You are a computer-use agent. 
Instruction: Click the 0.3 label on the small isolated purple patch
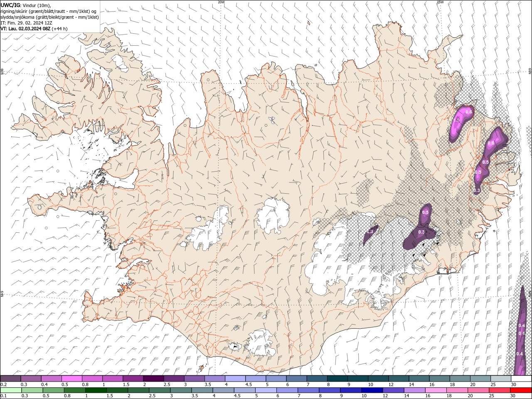tap(369, 232)
